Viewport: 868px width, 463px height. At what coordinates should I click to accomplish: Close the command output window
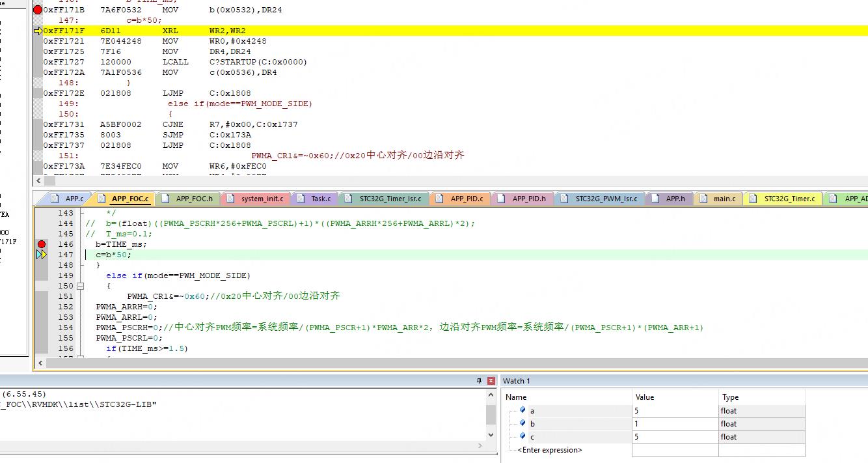(x=491, y=381)
